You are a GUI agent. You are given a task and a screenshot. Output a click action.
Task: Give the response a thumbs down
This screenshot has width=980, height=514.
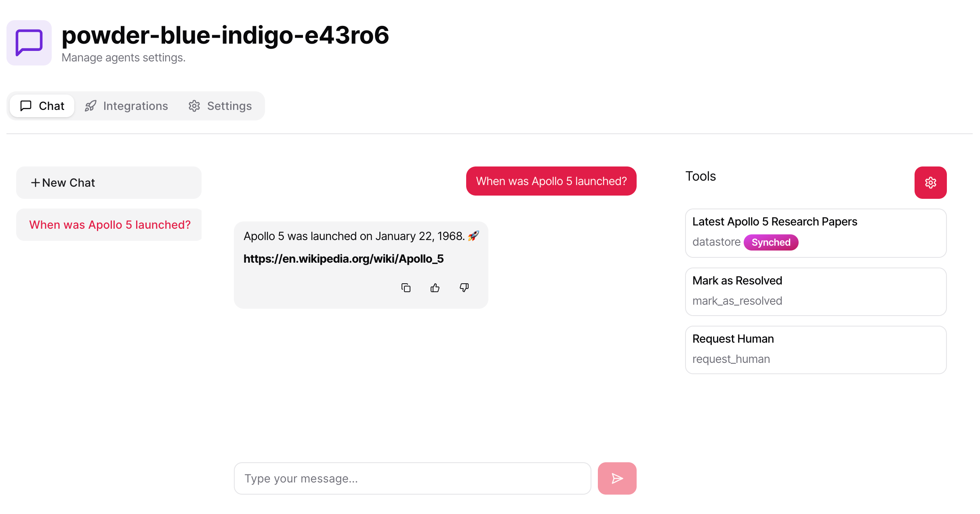click(464, 288)
